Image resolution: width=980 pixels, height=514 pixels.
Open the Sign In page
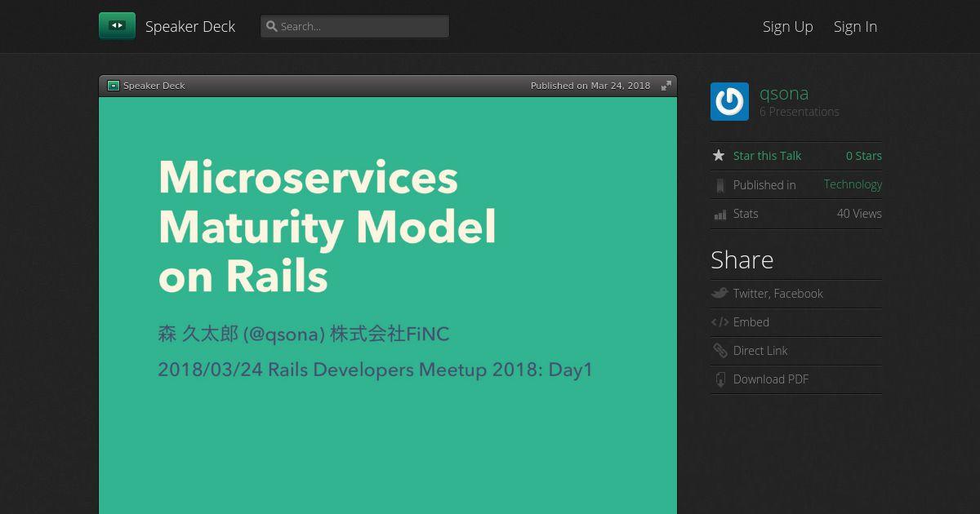(855, 26)
